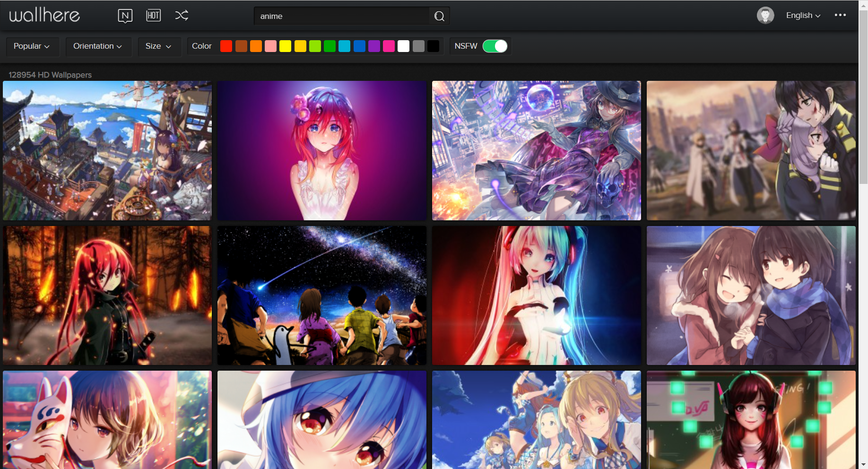
Task: Filter by magenta pink color swatch
Action: [x=389, y=46]
